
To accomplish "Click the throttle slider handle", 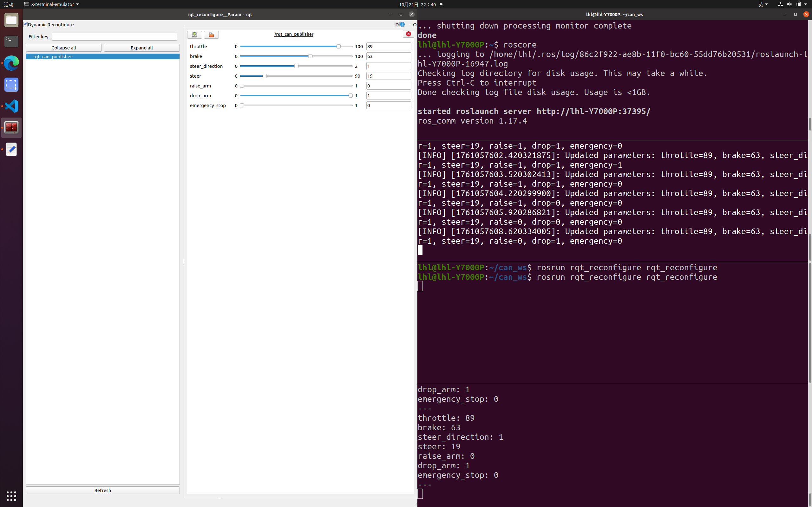I will [338, 47].
